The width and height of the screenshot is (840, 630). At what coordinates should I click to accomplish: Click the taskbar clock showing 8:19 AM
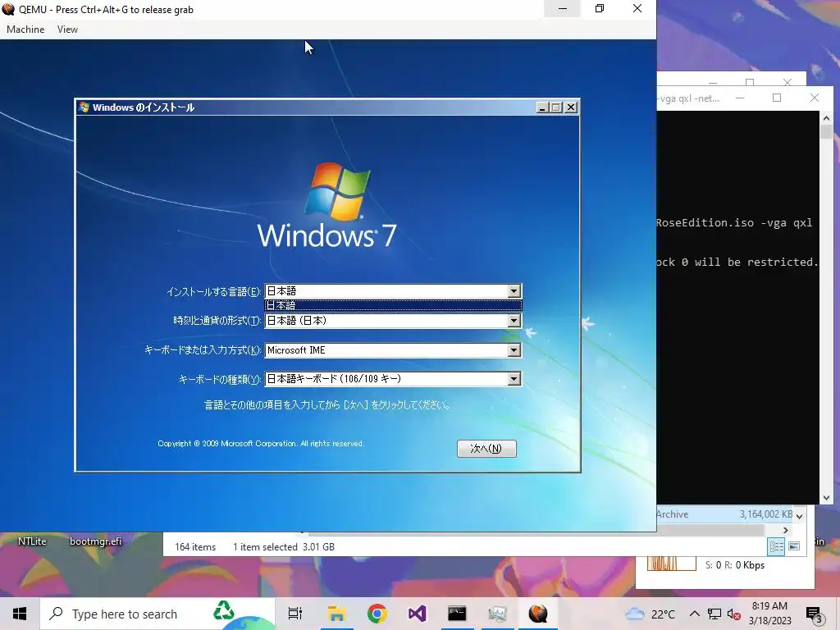click(769, 614)
